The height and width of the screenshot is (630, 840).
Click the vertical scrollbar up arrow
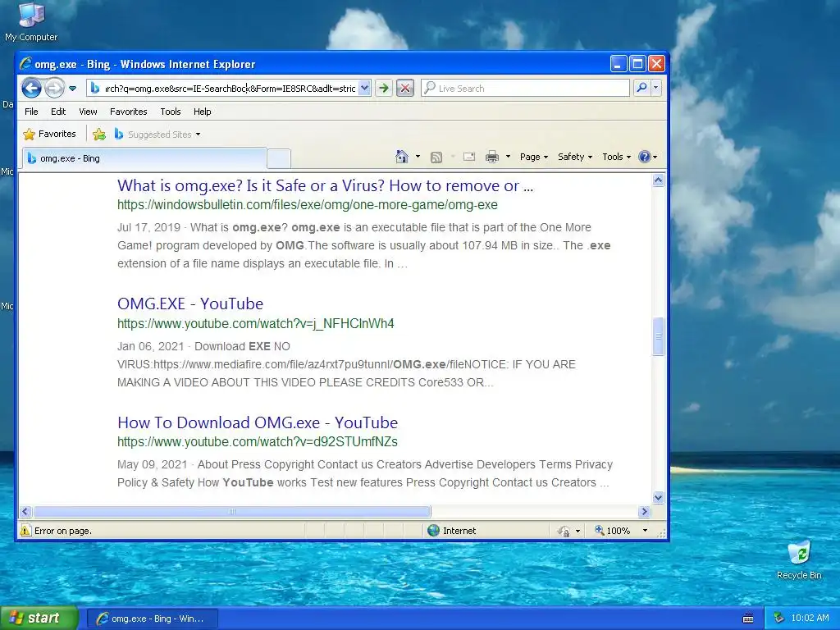point(659,180)
